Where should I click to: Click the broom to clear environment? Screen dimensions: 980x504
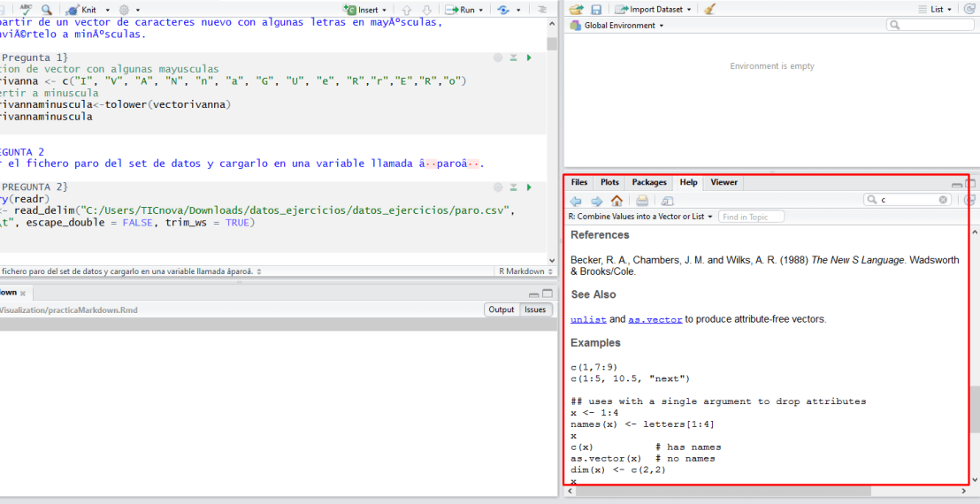[x=709, y=9]
